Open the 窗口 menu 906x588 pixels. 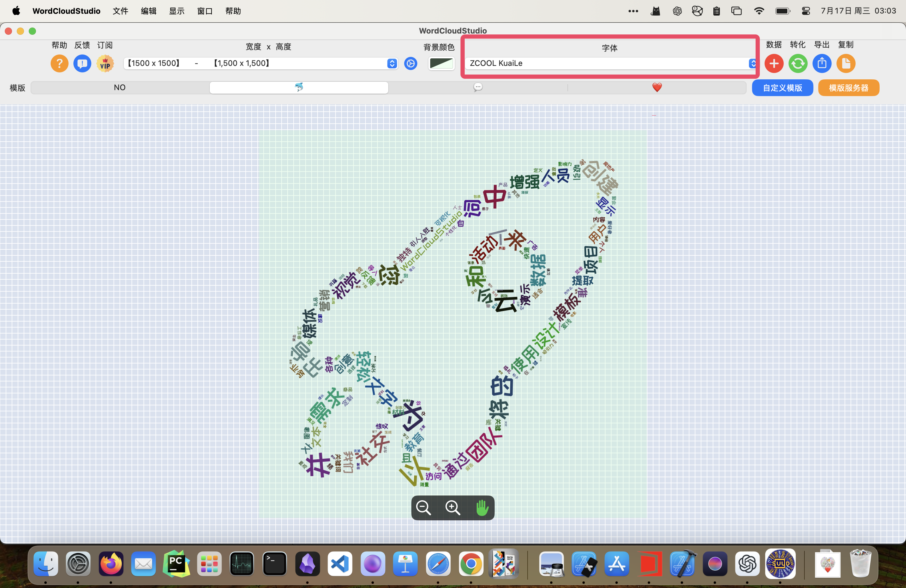pyautogui.click(x=205, y=11)
